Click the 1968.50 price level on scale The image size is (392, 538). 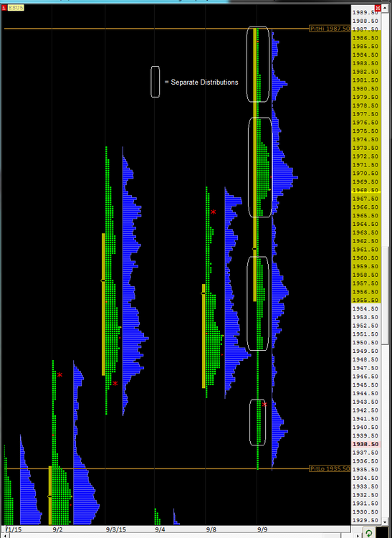point(365,190)
